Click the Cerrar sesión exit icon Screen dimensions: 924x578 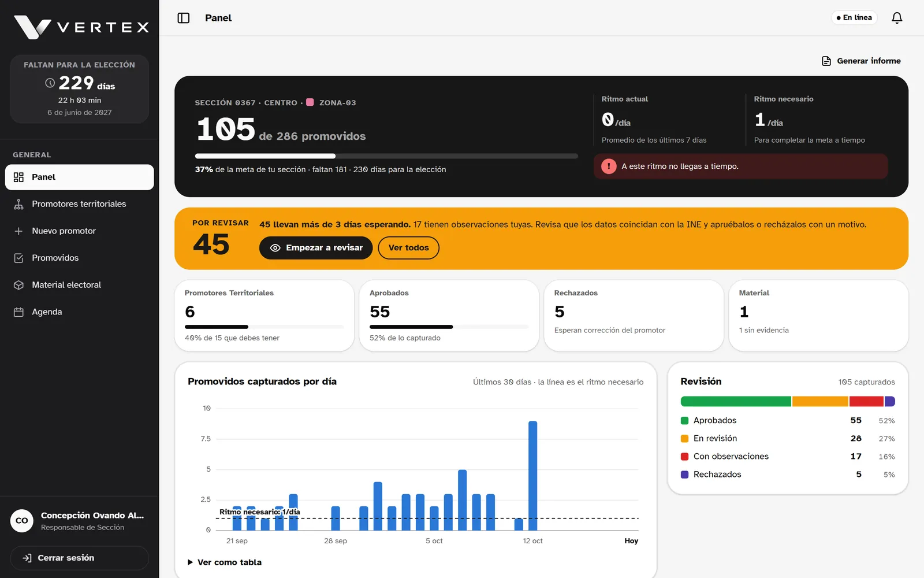(x=27, y=558)
